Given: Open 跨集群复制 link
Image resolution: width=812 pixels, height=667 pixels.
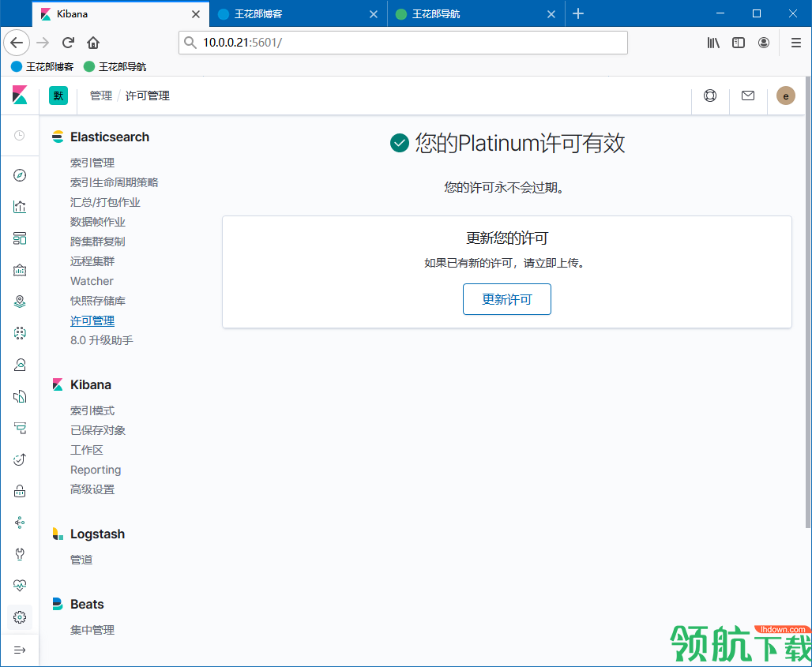Looking at the screenshot, I should pos(98,242).
